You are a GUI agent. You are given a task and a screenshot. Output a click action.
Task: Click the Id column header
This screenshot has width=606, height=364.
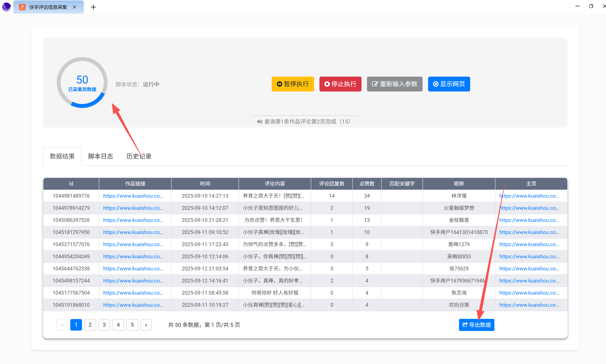click(71, 184)
